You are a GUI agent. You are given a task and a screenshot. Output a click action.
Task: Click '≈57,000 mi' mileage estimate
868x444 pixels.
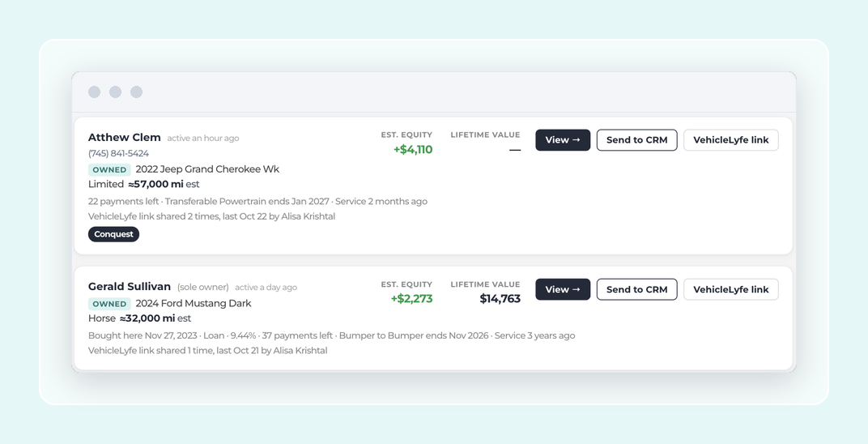click(x=155, y=185)
